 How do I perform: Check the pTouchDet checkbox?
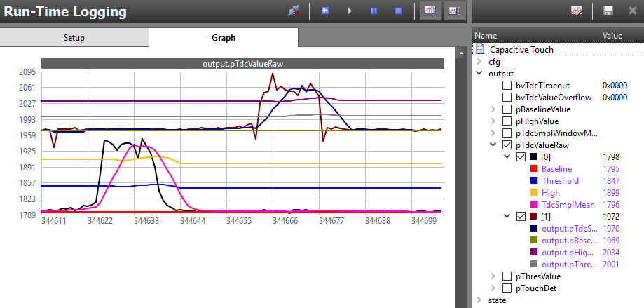click(x=507, y=288)
